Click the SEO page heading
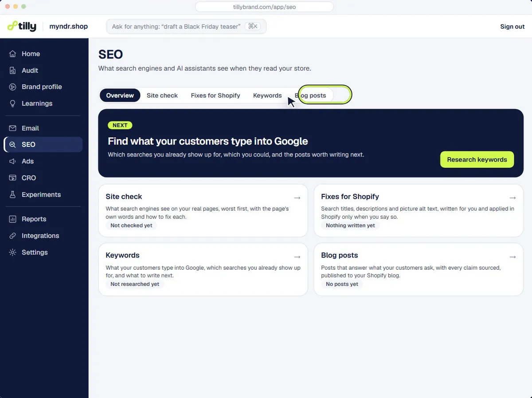Image resolution: width=532 pixels, height=398 pixels. [x=110, y=55]
